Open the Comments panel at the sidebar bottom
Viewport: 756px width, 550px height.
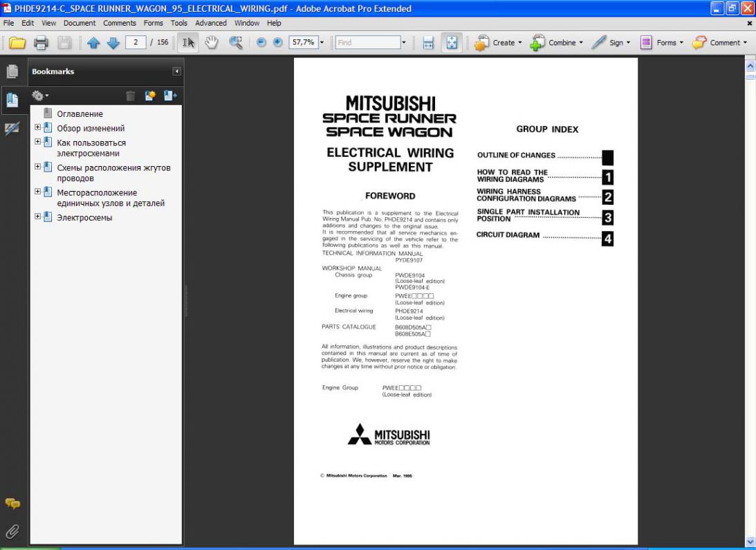12,504
